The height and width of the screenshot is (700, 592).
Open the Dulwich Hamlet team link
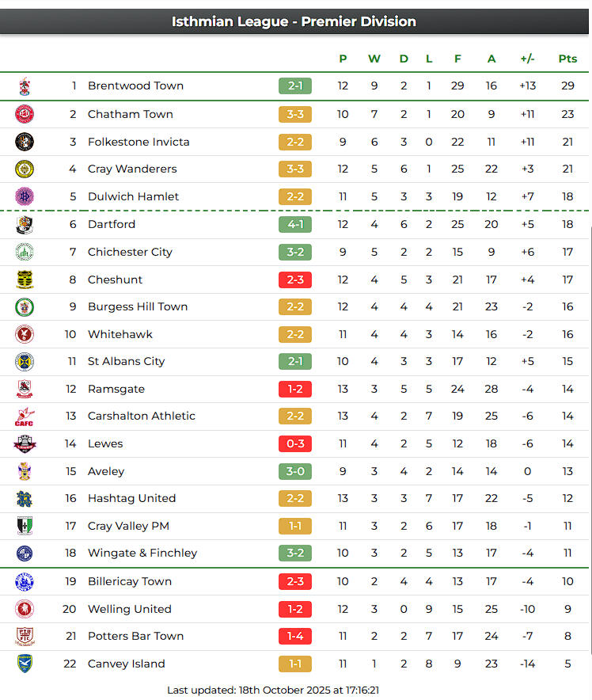(133, 196)
